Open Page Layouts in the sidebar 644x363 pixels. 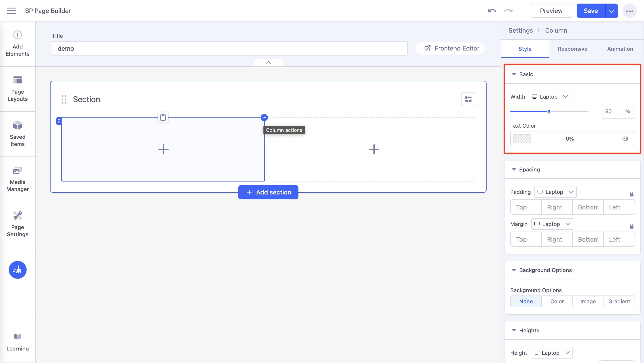point(17,89)
